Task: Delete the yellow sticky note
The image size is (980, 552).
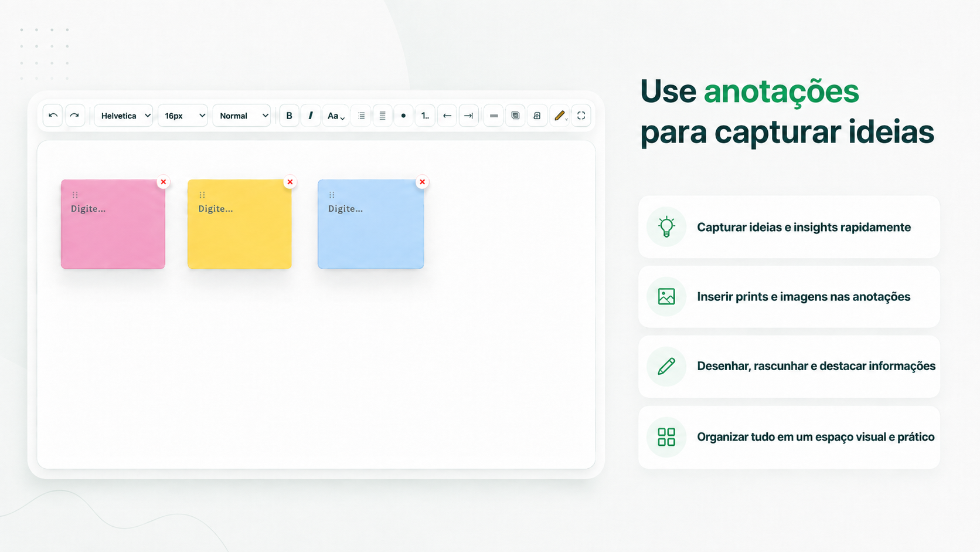Action: [290, 182]
